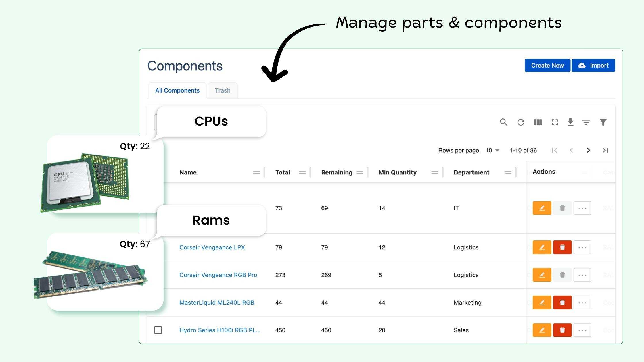The image size is (644, 362).
Task: Check the Hydro Series H100i row checkbox
Action: pyautogui.click(x=158, y=330)
